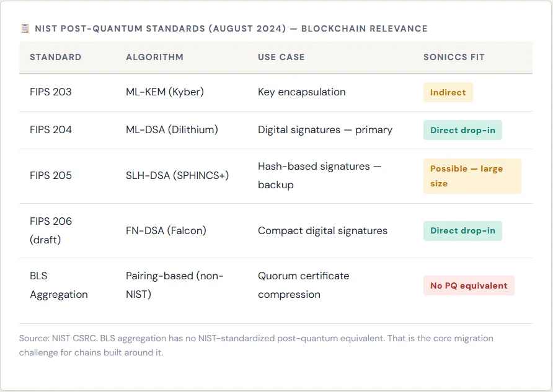The image size is (553, 392).
Task: Click the NIST Post-Quantum Standards title
Action: tap(231, 28)
